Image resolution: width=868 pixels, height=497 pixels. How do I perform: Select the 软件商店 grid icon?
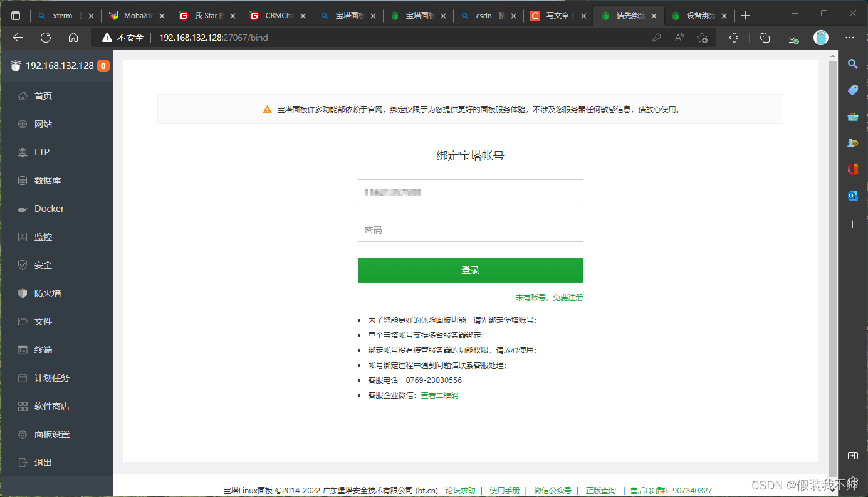click(23, 406)
